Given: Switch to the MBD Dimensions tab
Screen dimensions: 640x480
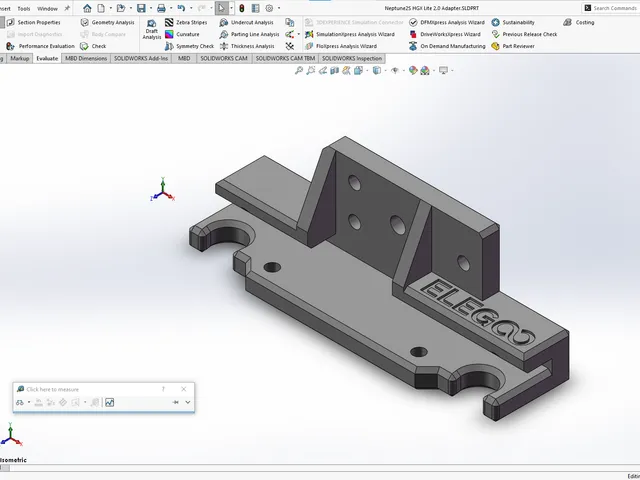Looking at the screenshot, I should click(86, 58).
